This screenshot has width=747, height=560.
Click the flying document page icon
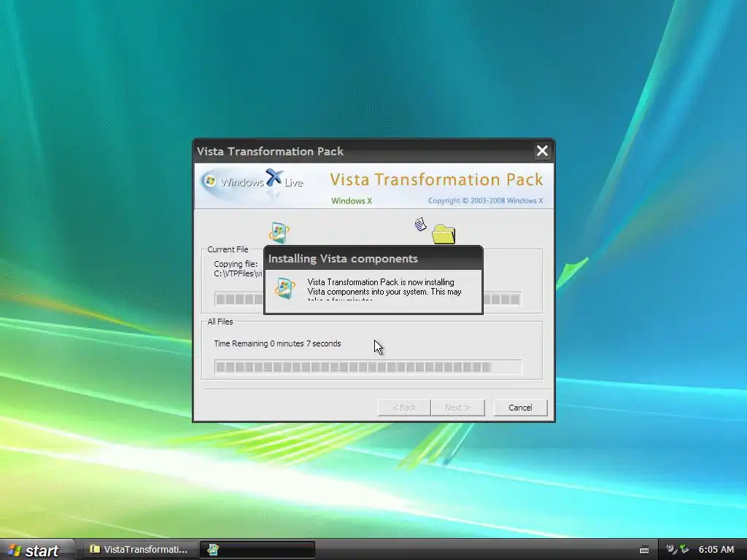pyautogui.click(x=420, y=225)
